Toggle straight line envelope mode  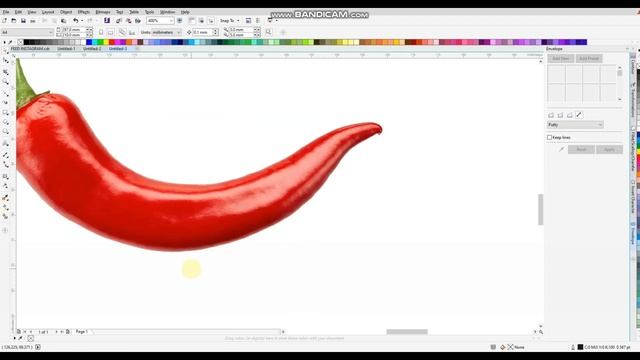551,115
